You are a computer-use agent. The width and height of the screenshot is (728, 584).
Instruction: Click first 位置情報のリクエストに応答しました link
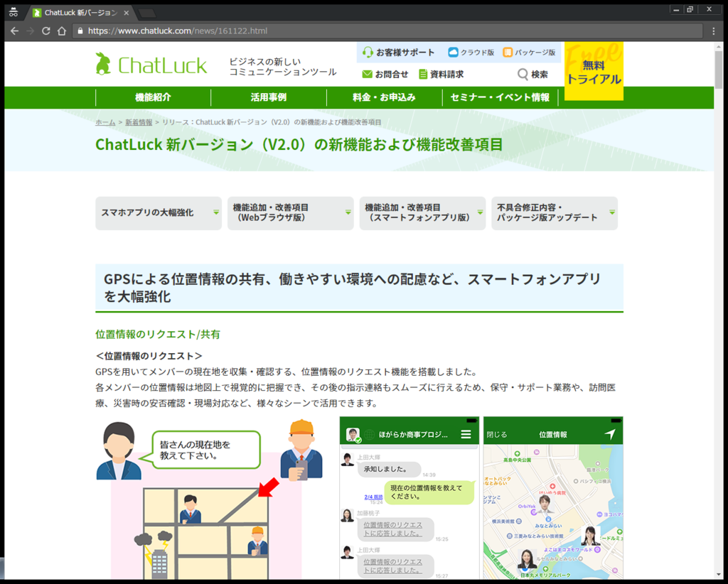(x=392, y=529)
